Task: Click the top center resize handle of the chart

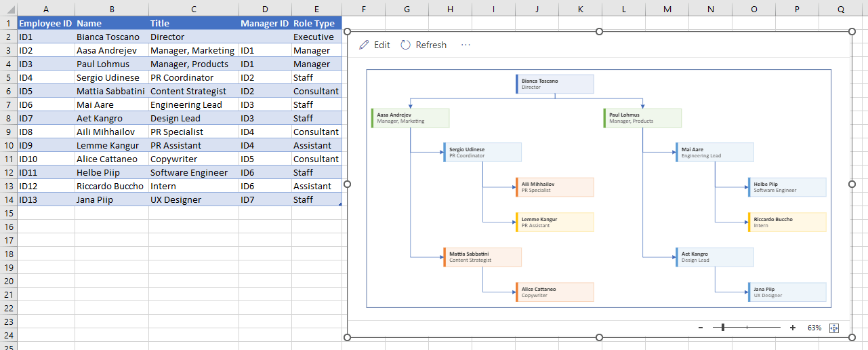Action: click(599, 31)
